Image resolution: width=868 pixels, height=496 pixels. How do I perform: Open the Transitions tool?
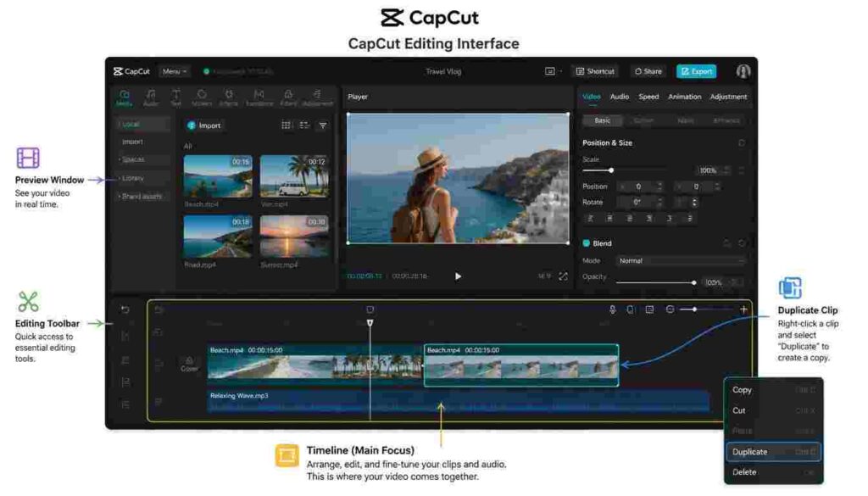(x=259, y=98)
